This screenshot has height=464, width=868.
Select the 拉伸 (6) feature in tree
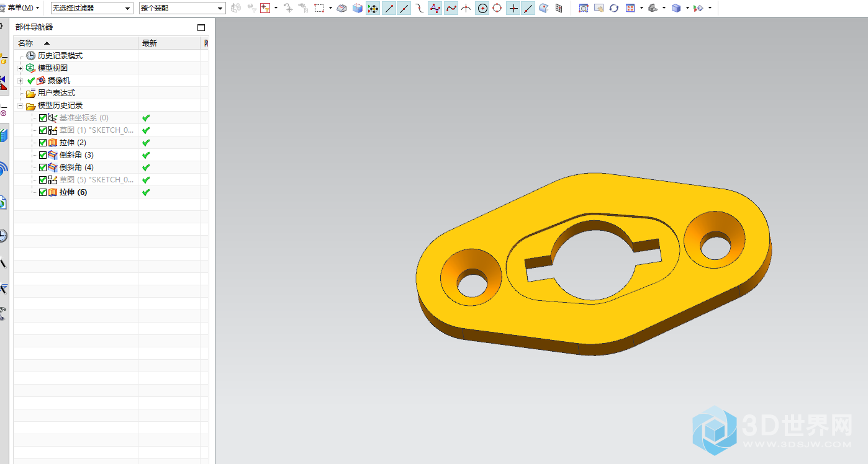point(73,192)
